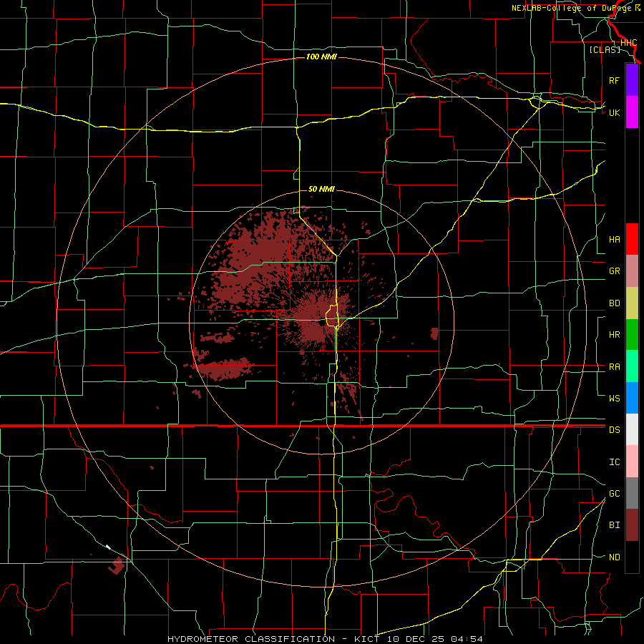Screen dimensions: 644x644
Task: Click the UK legend label
Action: click(614, 112)
